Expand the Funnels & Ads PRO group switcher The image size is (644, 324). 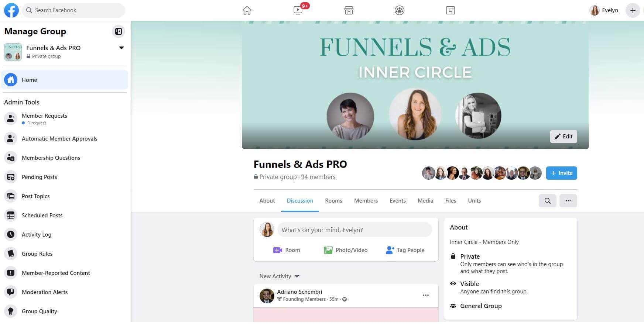pos(121,48)
